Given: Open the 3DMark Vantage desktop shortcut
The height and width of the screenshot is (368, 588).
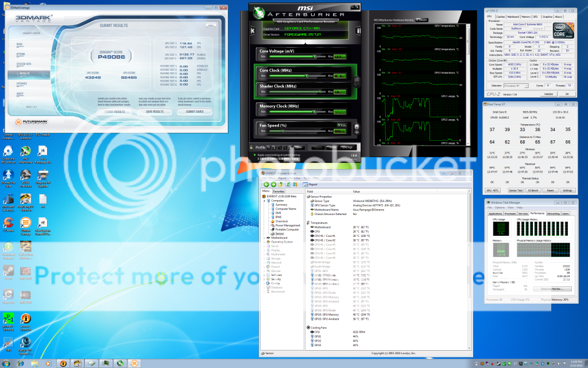Looking at the screenshot, I should tap(25, 227).
